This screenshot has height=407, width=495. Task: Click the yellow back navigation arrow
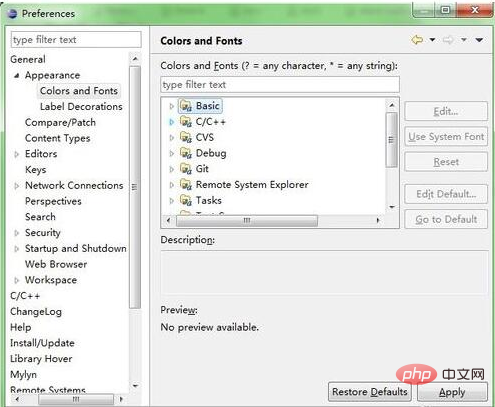(x=417, y=40)
